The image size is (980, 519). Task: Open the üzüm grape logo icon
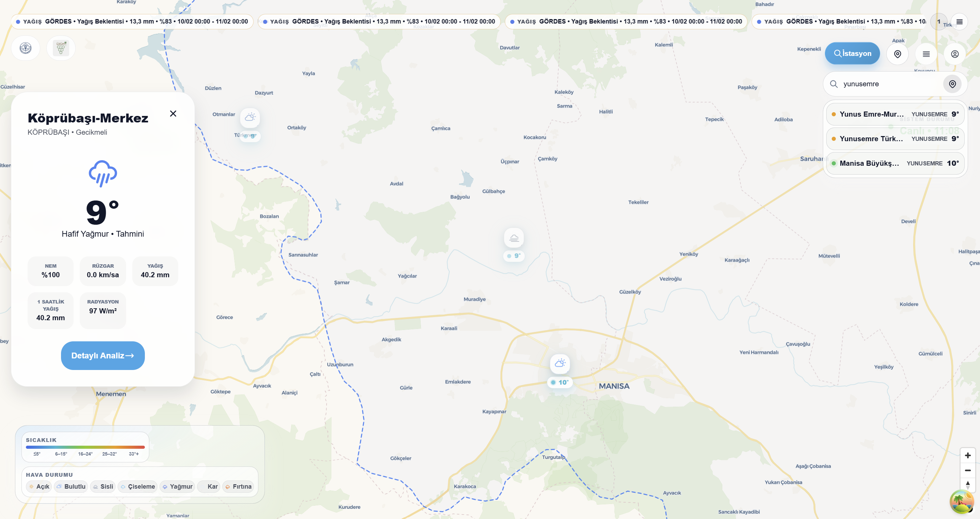pyautogui.click(x=61, y=48)
